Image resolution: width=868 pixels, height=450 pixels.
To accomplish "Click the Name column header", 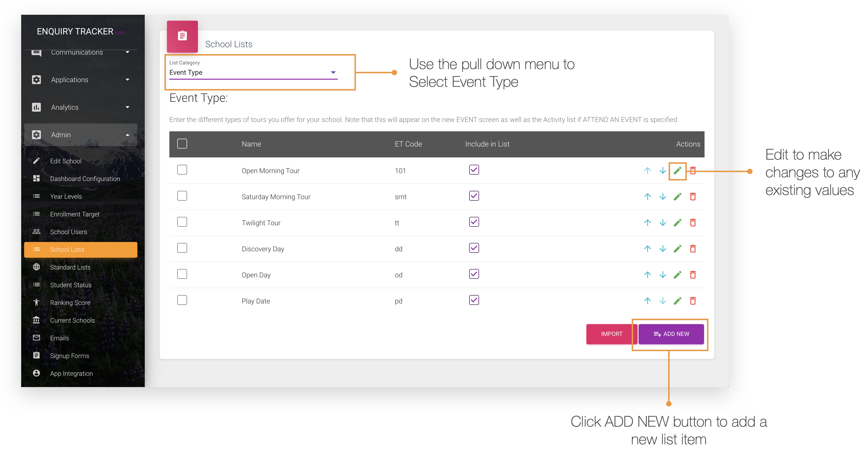I will (x=251, y=144).
